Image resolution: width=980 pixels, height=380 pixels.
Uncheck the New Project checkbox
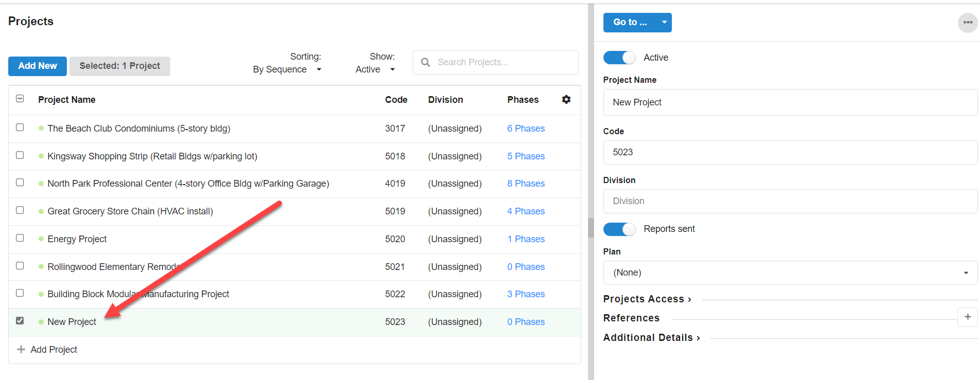[x=20, y=320]
